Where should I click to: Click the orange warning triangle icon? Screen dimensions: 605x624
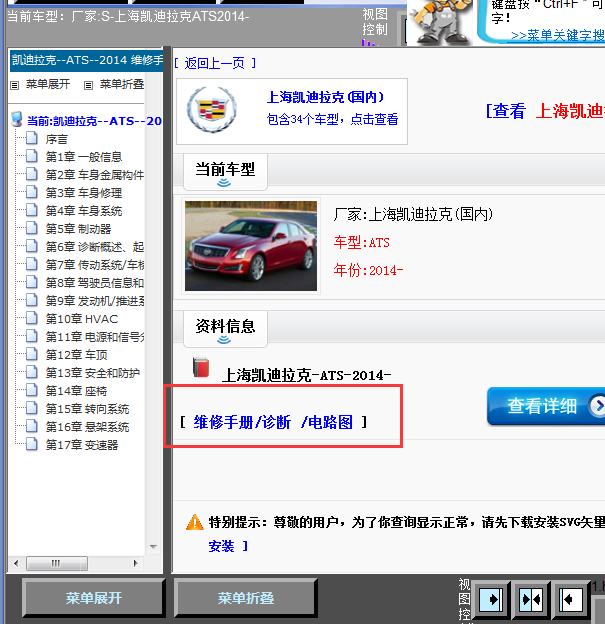[x=195, y=522]
